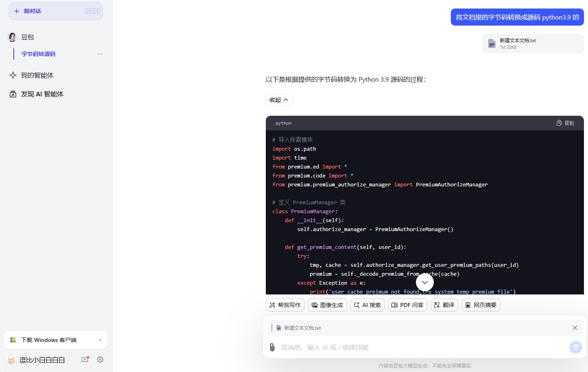
Task: Start a new chat with 新对话 button
Action: [56, 11]
